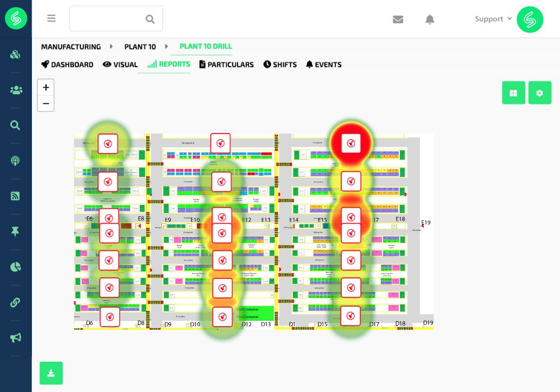Click the app logo in the sidebar
Viewport: 560px width, 392px height.
(16, 18)
